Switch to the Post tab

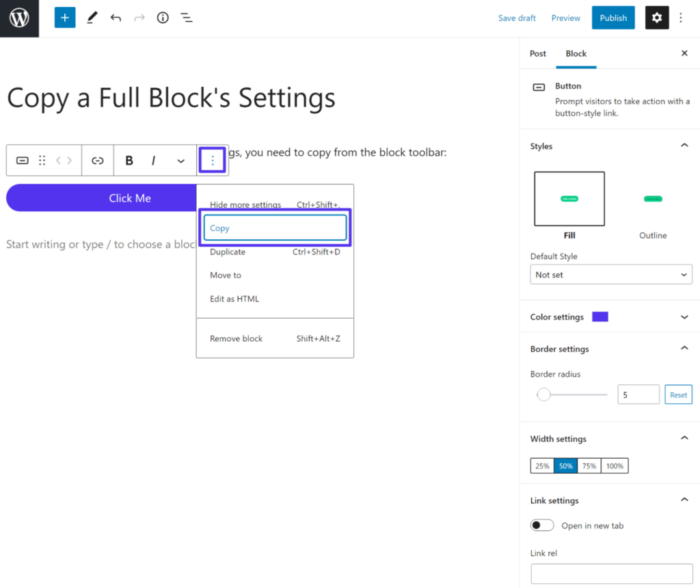pos(538,53)
